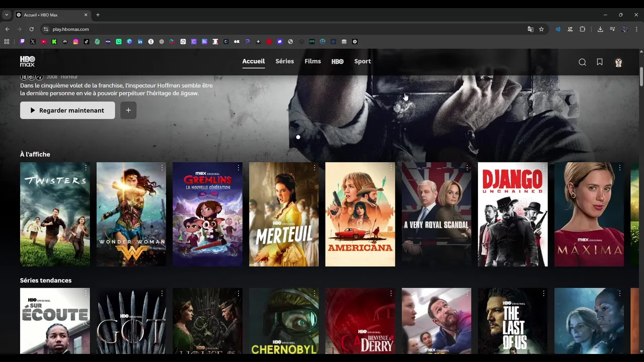Open the GOT series poster
The image size is (644, 362).
131,321
